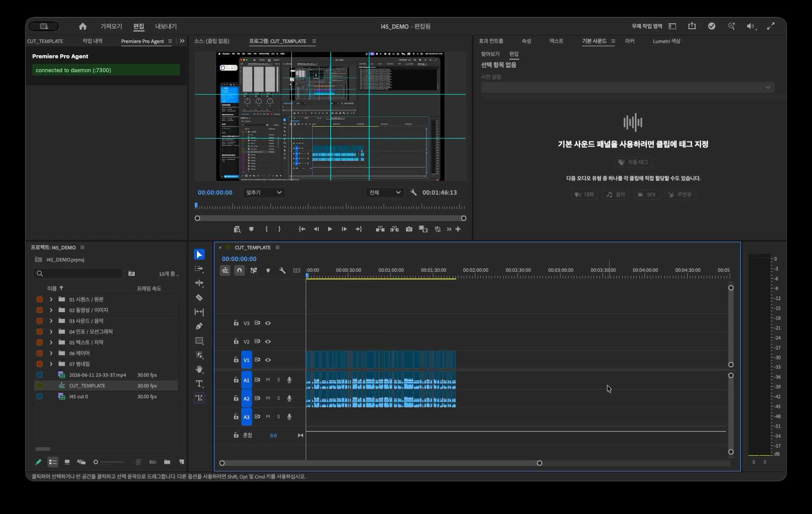The image size is (812, 514).
Task: Select the Razor tool in the toolbar
Action: [x=199, y=298]
